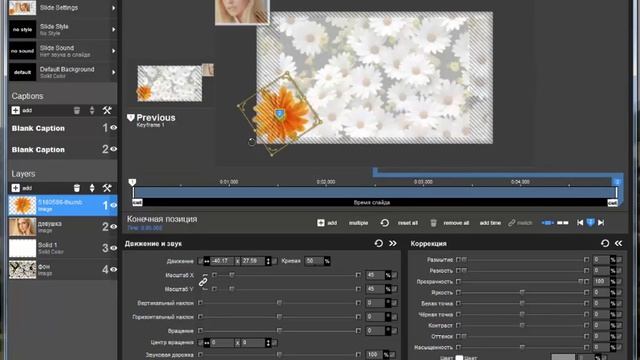The height and width of the screenshot is (360, 640).
Task: Click Движение X/Y stepper arrows
Action: point(268,261)
